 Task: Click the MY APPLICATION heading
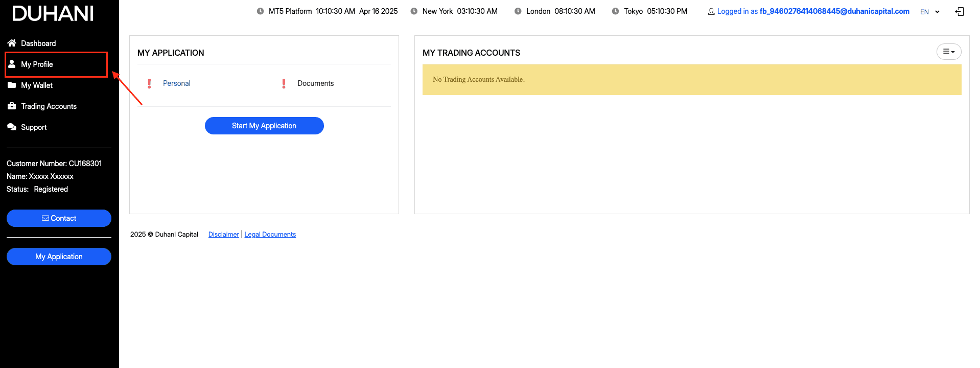click(171, 53)
